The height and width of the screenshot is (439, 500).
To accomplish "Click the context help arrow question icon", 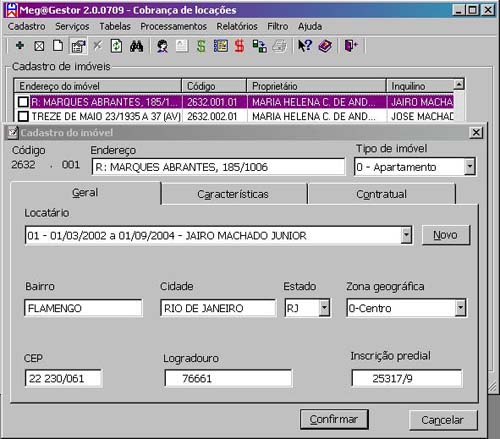I will click(x=305, y=46).
